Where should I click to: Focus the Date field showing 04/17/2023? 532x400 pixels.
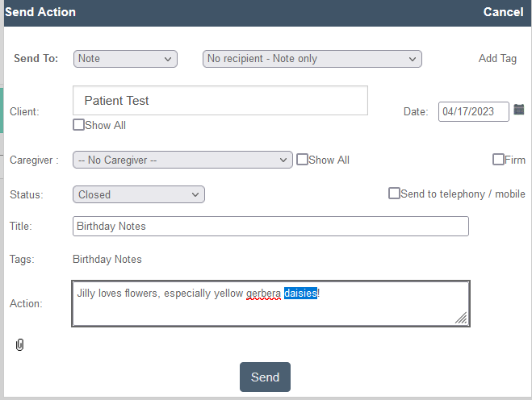(x=474, y=111)
